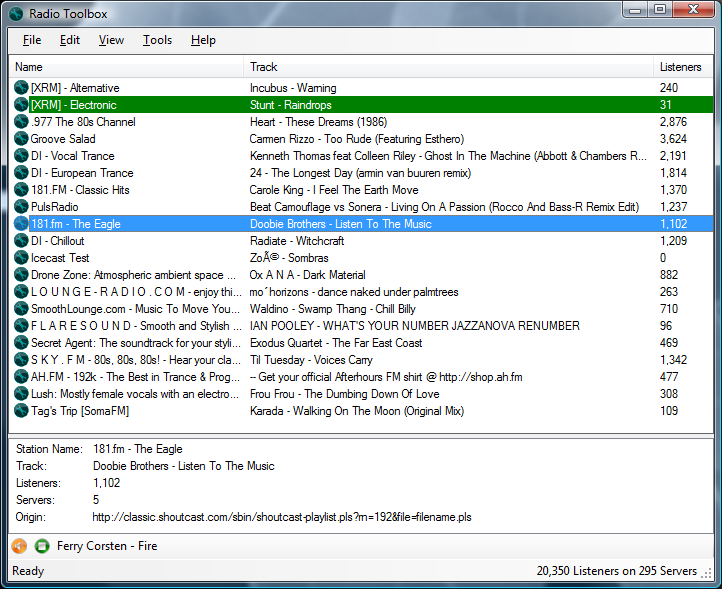Image resolution: width=722 pixels, height=589 pixels.
Task: Click track 'Incubus - Warning'
Action: pos(293,88)
